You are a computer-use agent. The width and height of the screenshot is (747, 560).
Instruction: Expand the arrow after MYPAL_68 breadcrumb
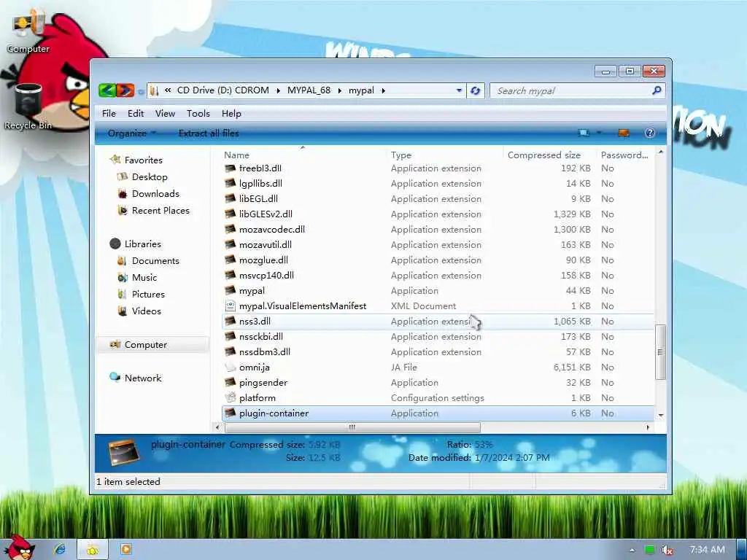(340, 90)
